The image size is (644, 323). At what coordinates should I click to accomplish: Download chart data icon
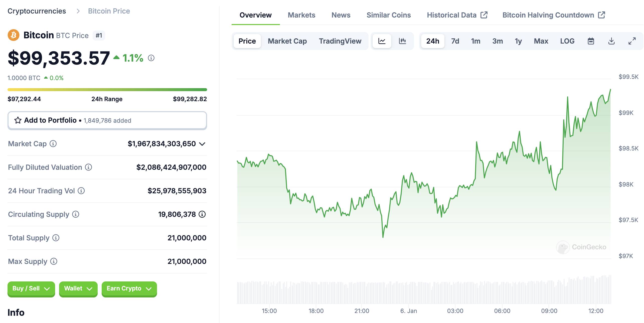[611, 41]
